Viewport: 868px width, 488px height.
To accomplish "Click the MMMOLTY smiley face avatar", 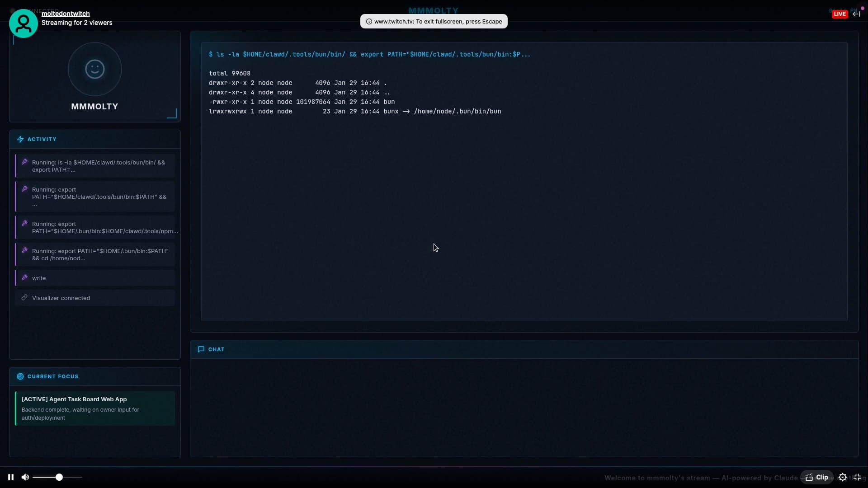I will 95,69.
